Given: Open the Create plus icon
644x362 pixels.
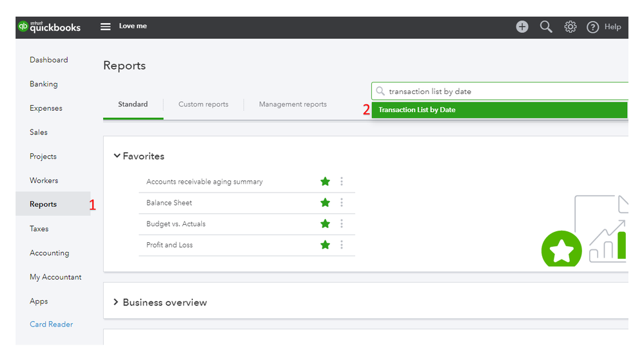Looking at the screenshot, I should pyautogui.click(x=522, y=27).
